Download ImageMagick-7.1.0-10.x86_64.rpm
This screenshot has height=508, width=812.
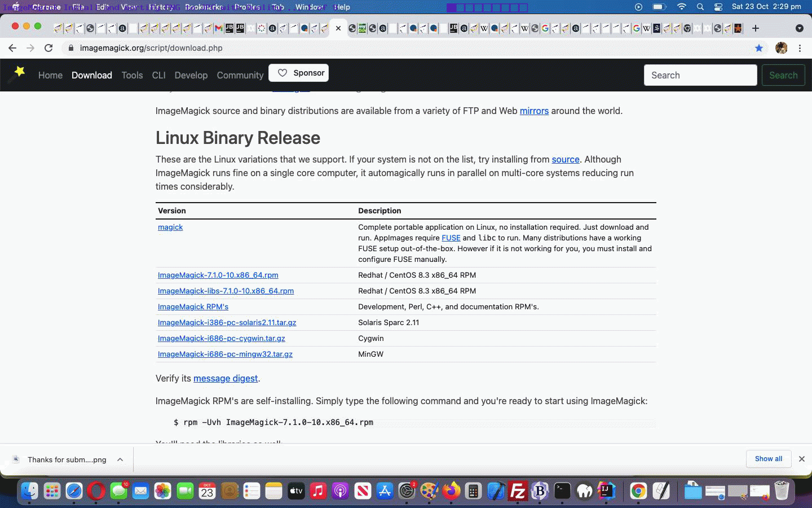coord(218,275)
